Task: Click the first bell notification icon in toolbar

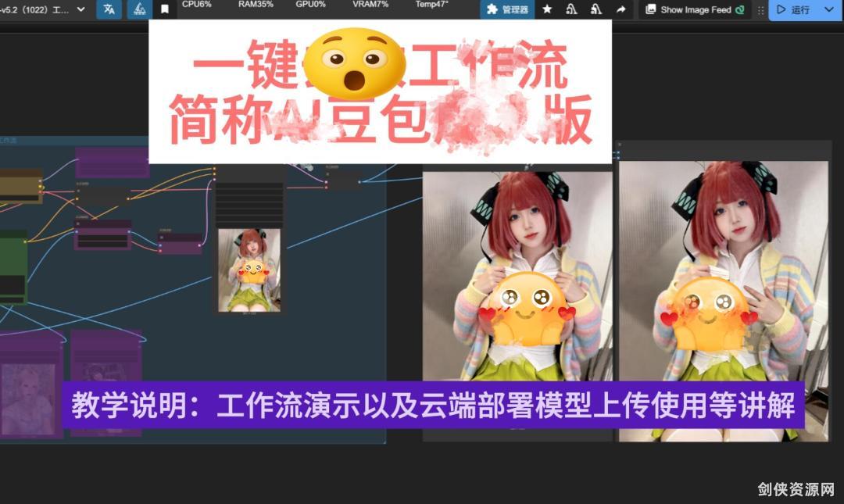Action: [x=573, y=9]
